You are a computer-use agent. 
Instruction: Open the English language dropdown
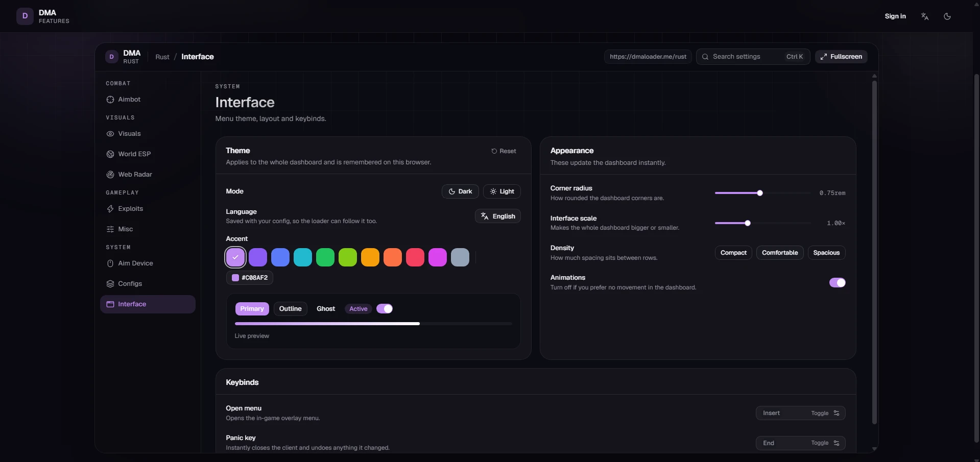(498, 216)
